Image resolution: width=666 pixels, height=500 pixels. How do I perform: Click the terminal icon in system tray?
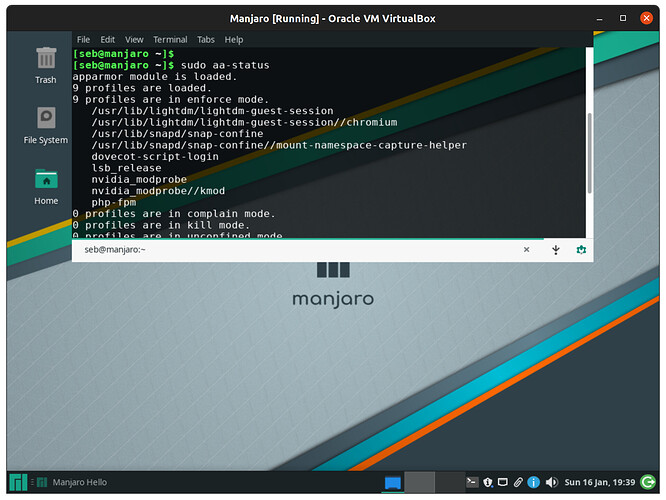[472, 482]
